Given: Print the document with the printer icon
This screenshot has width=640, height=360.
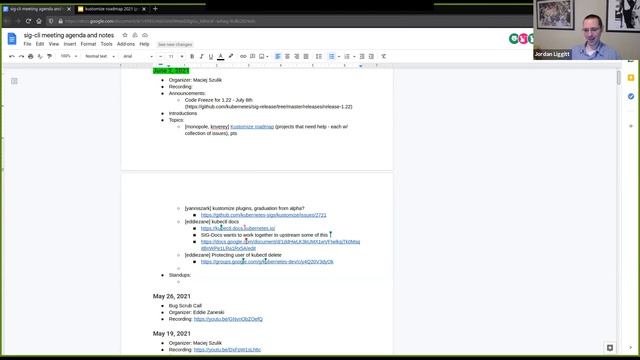Looking at the screenshot, I should [x=31, y=56].
